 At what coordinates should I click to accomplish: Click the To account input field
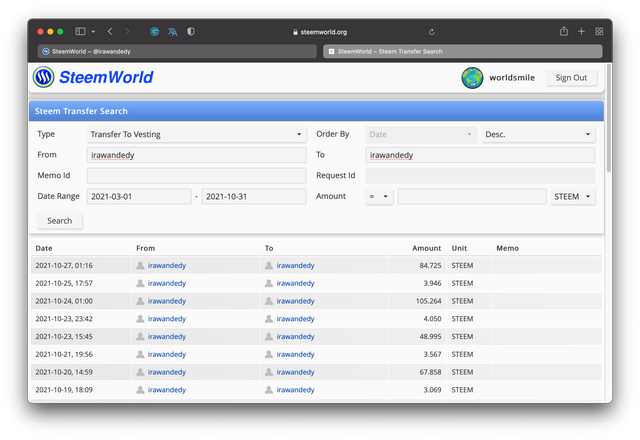[480, 155]
